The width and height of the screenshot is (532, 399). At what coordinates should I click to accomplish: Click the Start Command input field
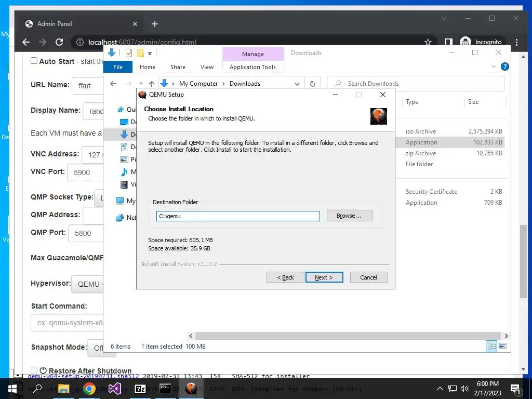tap(67, 323)
